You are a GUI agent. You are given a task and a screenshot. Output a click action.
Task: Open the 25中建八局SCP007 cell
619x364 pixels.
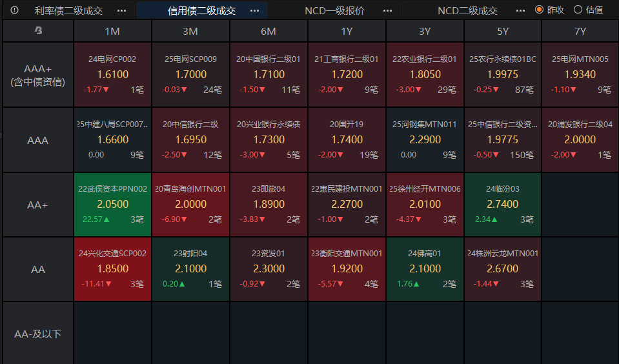click(x=112, y=140)
